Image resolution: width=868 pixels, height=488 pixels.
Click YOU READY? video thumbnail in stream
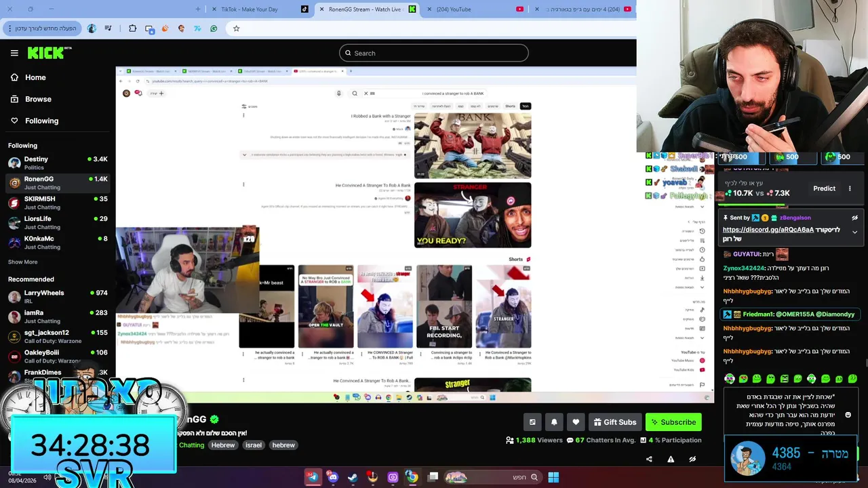[473, 215]
